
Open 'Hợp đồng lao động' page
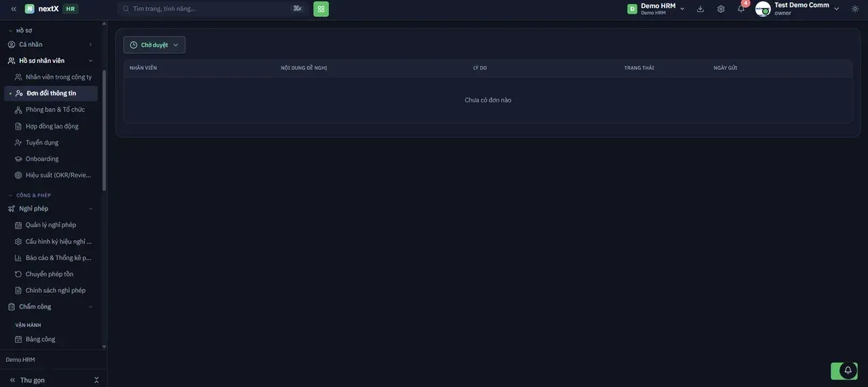click(x=52, y=126)
